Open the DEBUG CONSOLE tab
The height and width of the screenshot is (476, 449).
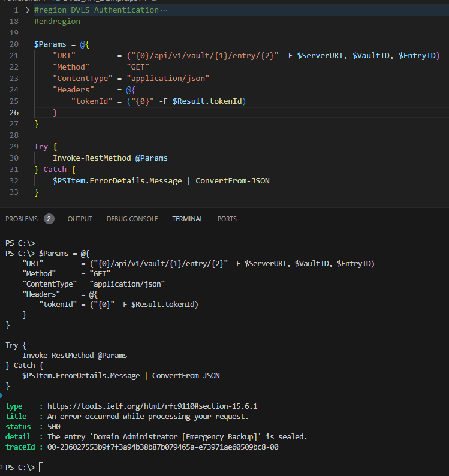click(132, 219)
